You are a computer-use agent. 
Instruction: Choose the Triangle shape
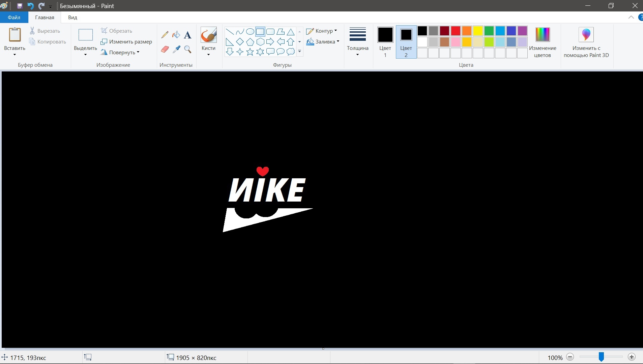[x=290, y=32]
